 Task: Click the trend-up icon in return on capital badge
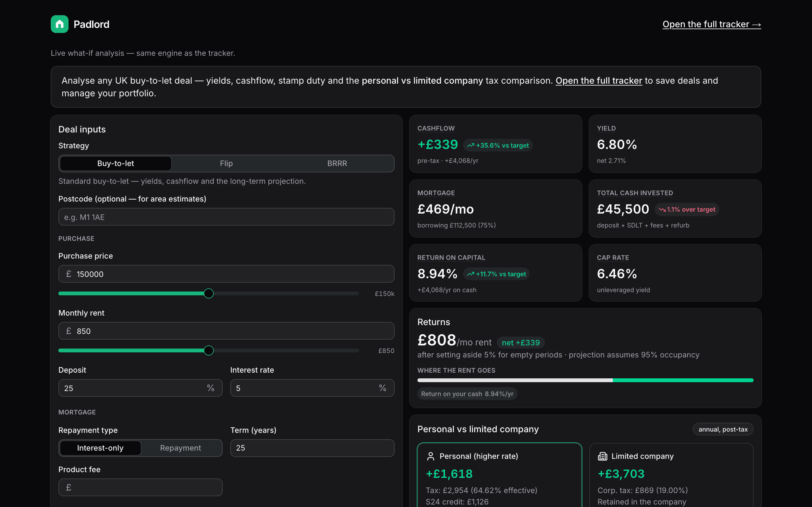click(x=470, y=274)
